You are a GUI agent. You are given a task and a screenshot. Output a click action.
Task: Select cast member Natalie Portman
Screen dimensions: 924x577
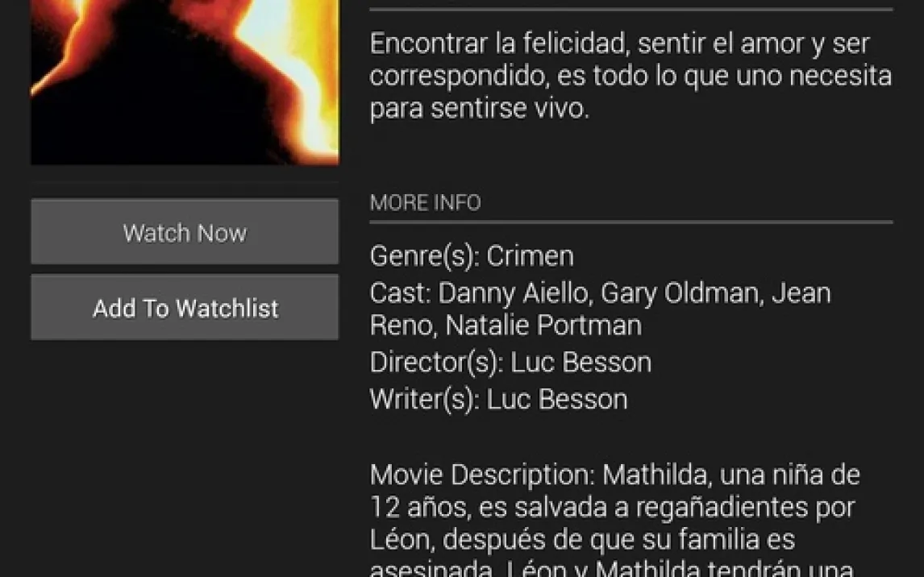(543, 326)
